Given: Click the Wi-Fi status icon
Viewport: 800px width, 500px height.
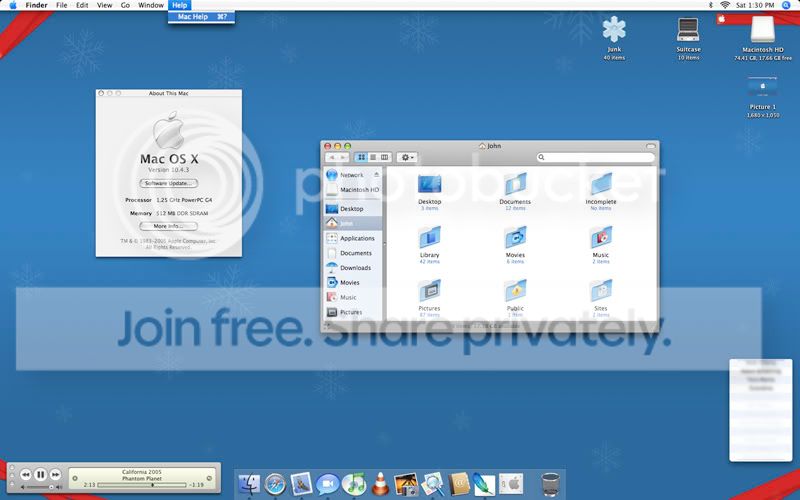Looking at the screenshot, I should click(725, 5).
